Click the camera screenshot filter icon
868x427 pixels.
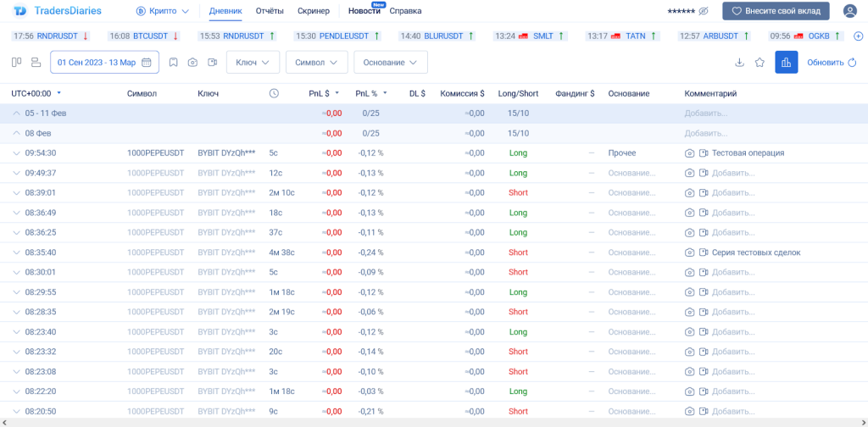pos(192,63)
